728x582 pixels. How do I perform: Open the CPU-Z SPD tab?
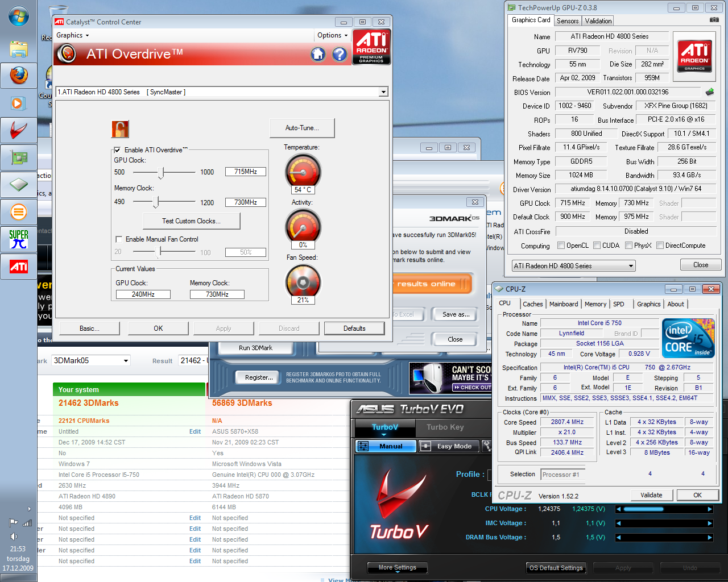(619, 304)
